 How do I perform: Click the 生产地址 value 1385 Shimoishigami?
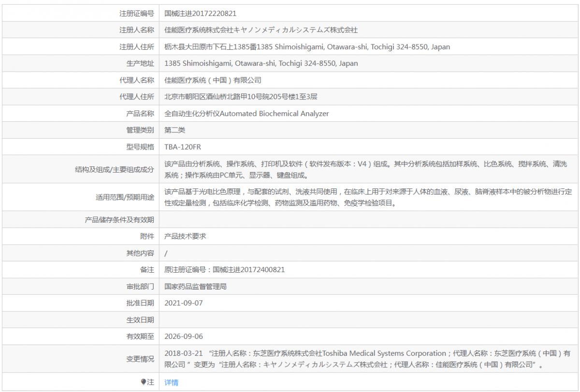[x=261, y=63]
